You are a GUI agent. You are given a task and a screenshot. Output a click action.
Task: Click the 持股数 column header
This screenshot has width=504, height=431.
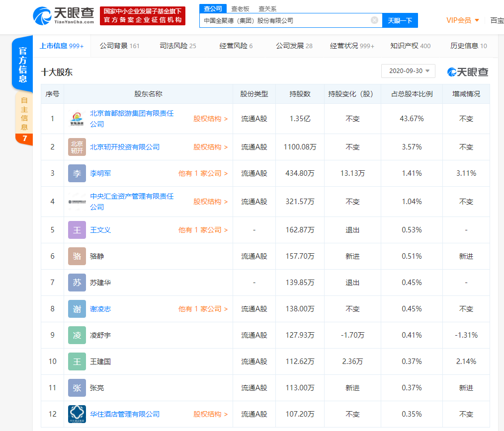click(x=300, y=94)
